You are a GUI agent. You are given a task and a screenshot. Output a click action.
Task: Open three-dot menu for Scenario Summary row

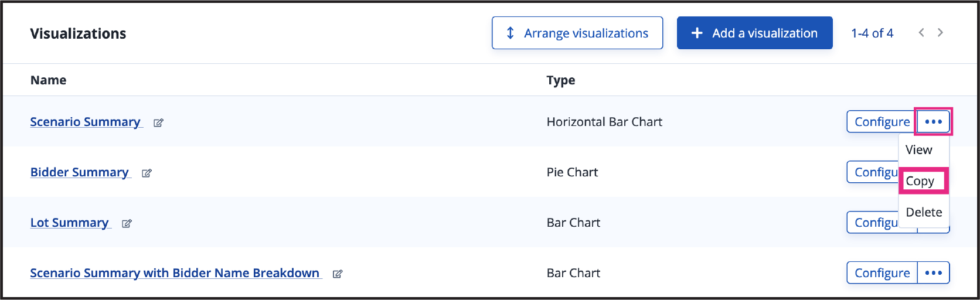[x=933, y=122]
